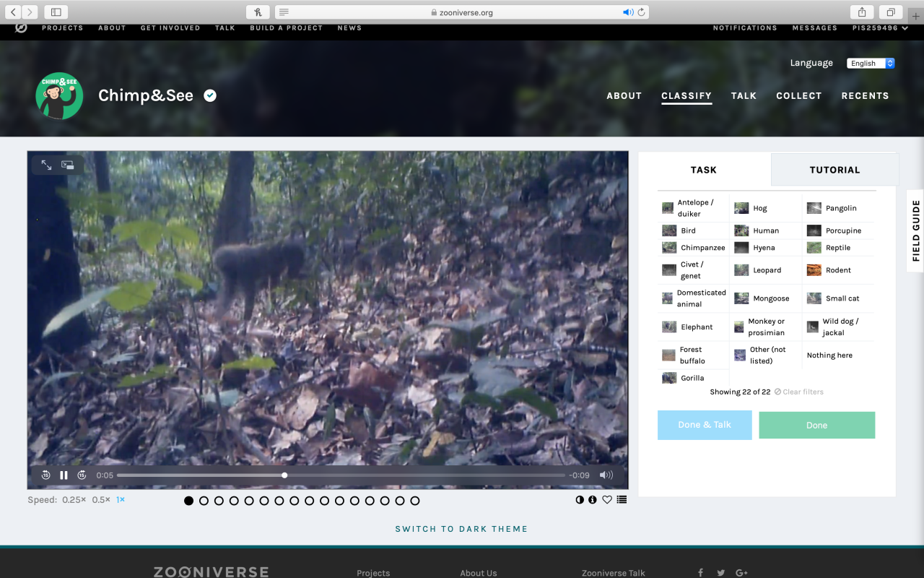Open About Us footer link
This screenshot has height=578, width=924.
click(479, 573)
